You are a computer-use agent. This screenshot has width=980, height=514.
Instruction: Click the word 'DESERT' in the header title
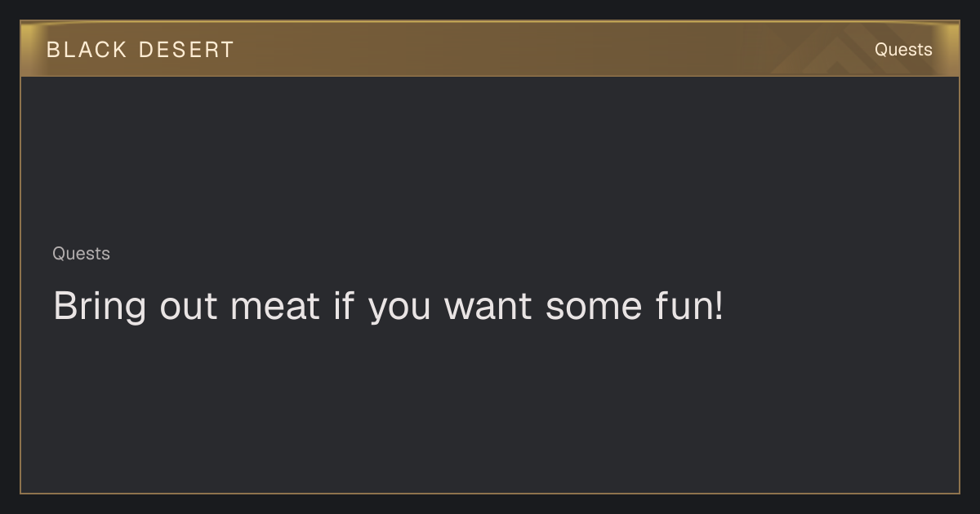[186, 50]
